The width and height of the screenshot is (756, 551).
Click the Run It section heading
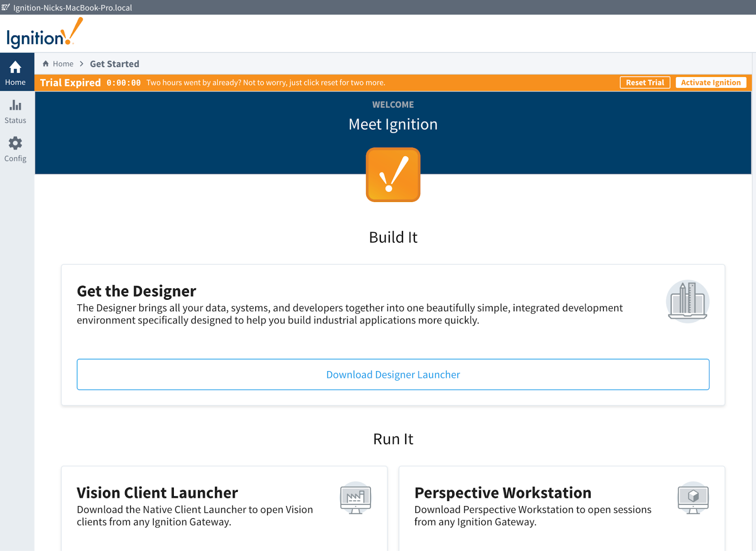tap(393, 439)
